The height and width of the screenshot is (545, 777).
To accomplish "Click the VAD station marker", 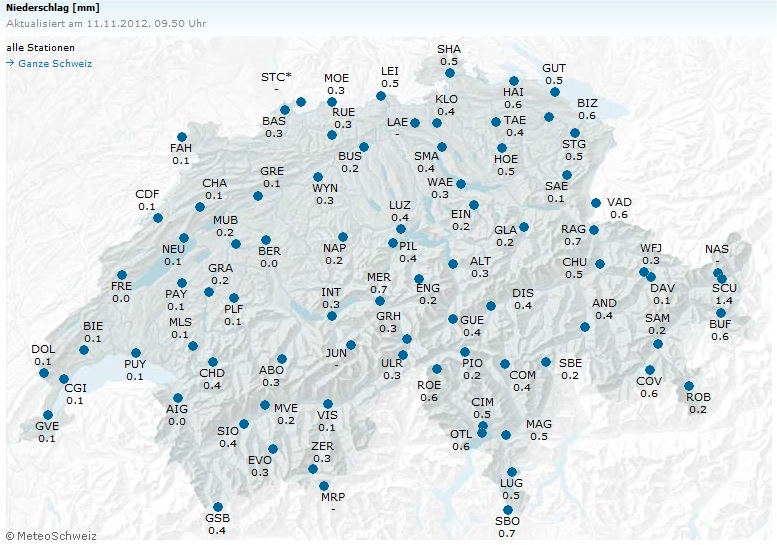I will click(x=596, y=203).
